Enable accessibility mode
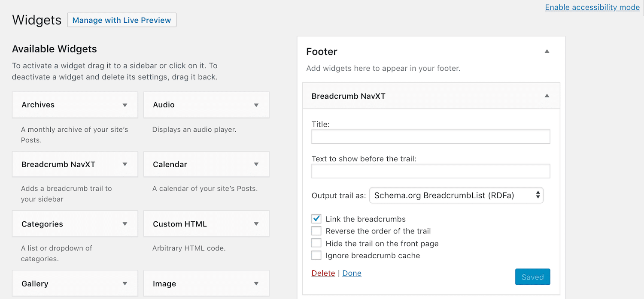This screenshot has width=644, height=299. (x=592, y=7)
